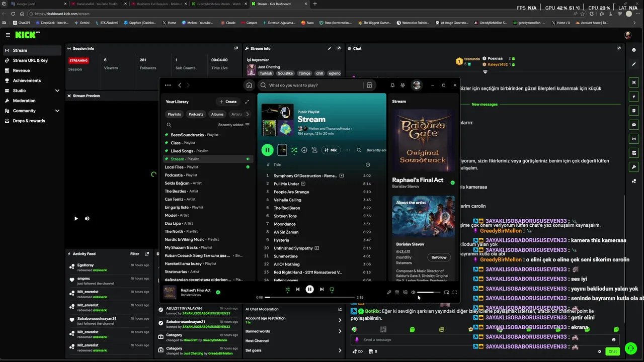This screenshot has height=362, width=644.
Task: Open Spotify Friend Activity icon
Action: [x=403, y=85]
